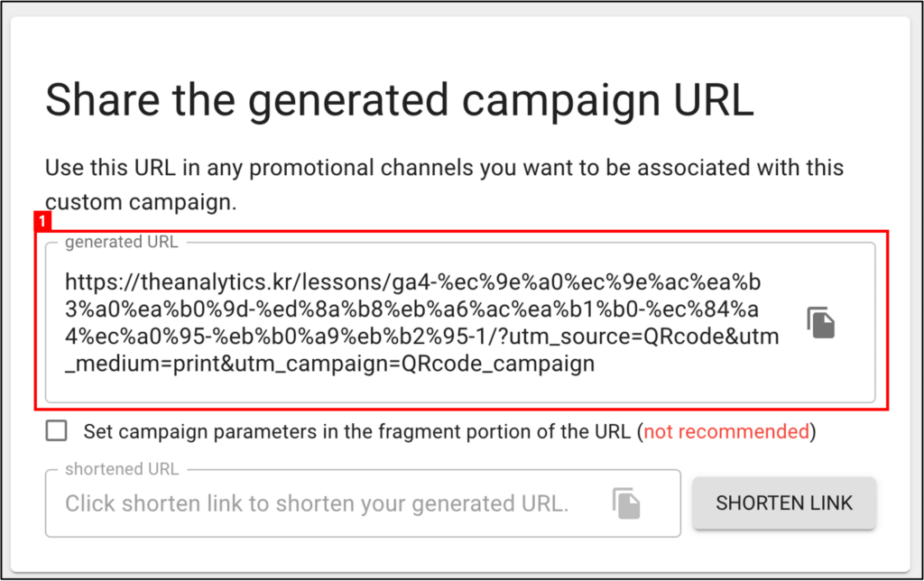Focus the generated URL text box

pos(460,323)
